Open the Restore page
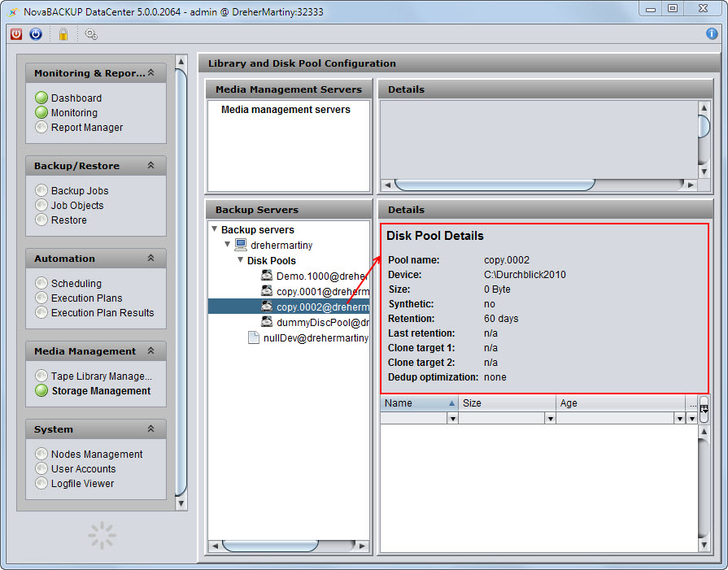 pos(68,220)
